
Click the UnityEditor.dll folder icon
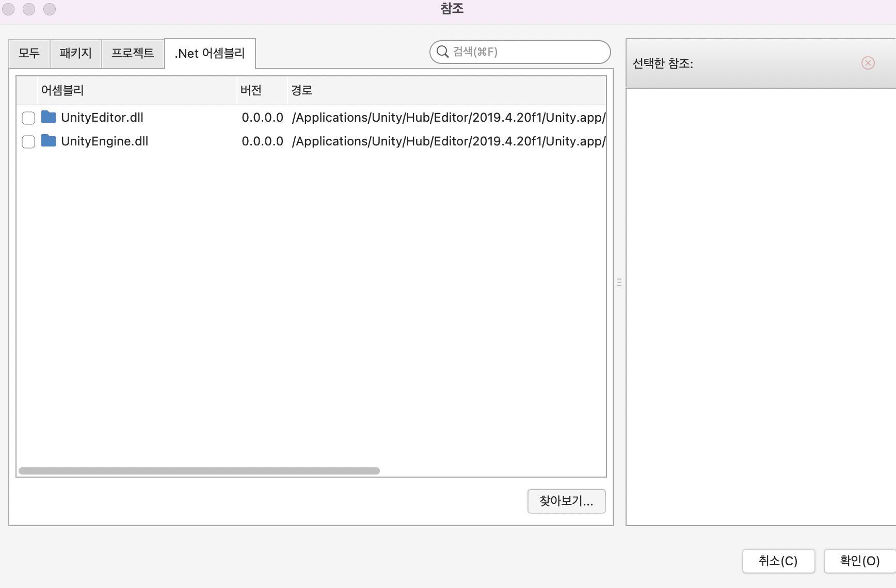point(49,117)
